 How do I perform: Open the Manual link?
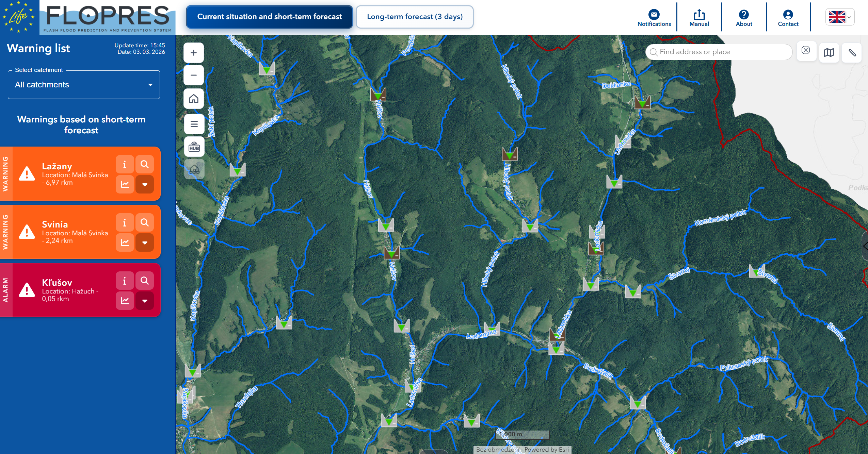tap(699, 18)
